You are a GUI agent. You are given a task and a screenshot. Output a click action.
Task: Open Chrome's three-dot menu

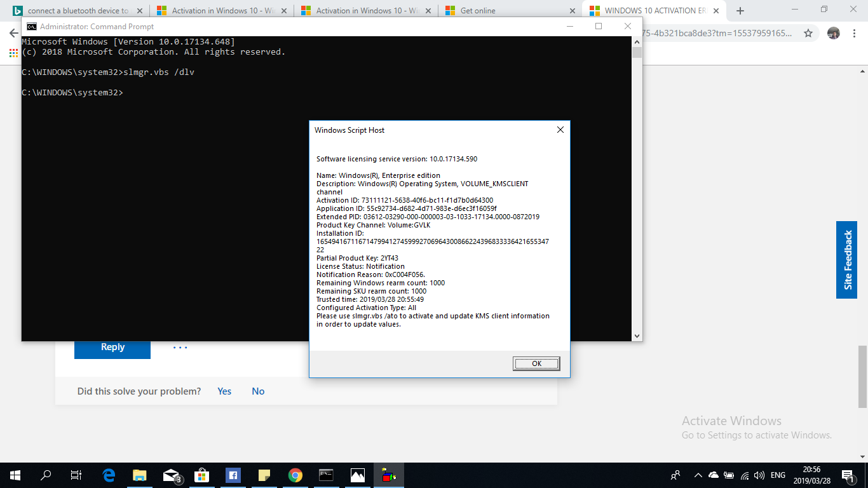click(x=856, y=33)
